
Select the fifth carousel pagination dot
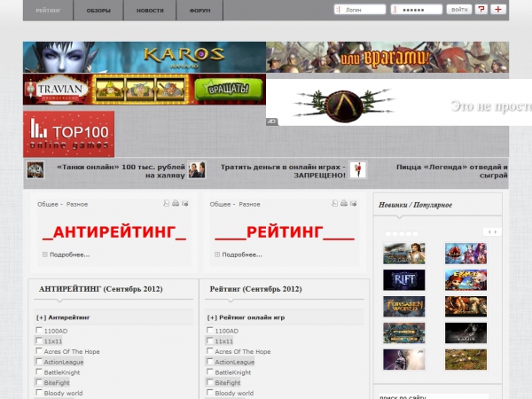tap(415, 234)
